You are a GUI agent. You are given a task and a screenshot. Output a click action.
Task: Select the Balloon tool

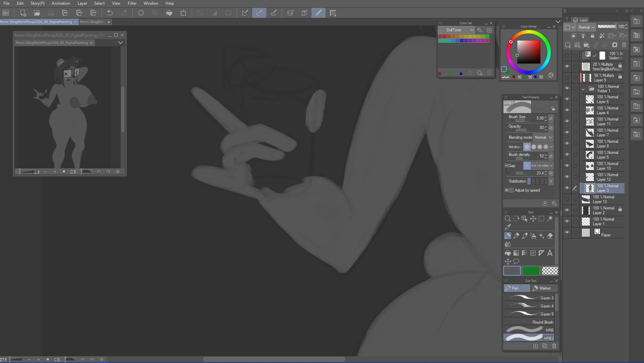[516, 261]
